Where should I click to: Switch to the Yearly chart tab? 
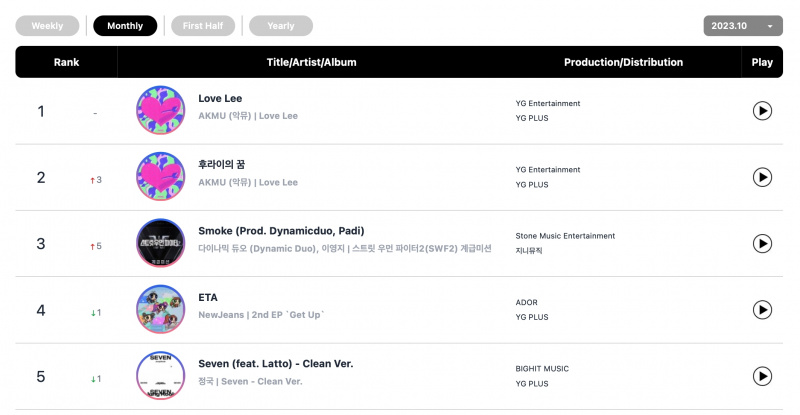[281, 26]
